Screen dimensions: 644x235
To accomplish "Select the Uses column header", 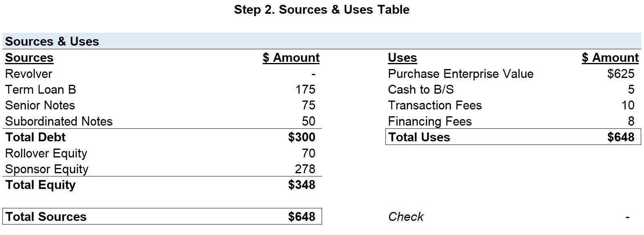I will [x=402, y=58].
